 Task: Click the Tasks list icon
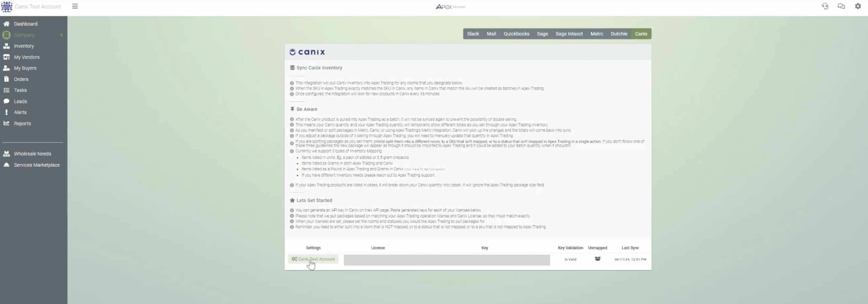pyautogui.click(x=6, y=90)
